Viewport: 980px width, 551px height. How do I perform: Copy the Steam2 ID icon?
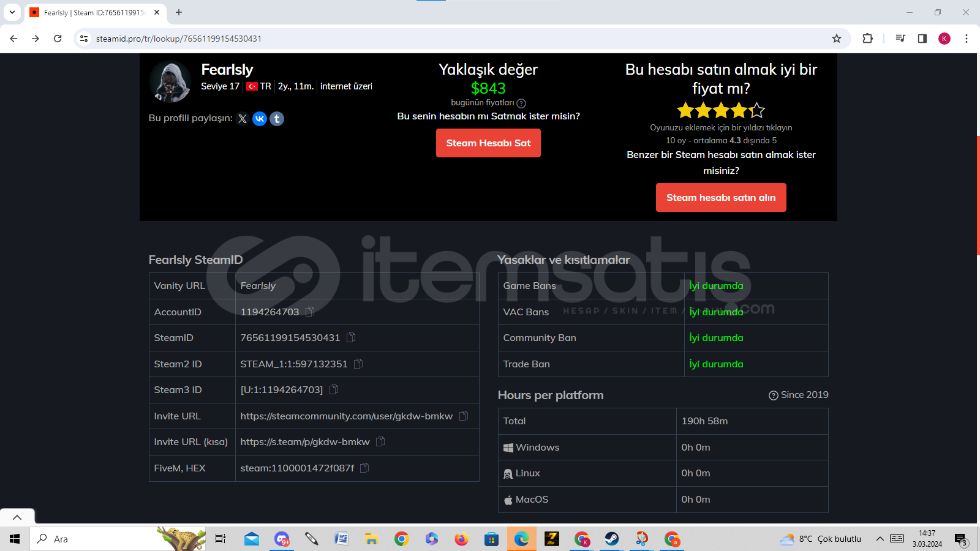click(358, 364)
